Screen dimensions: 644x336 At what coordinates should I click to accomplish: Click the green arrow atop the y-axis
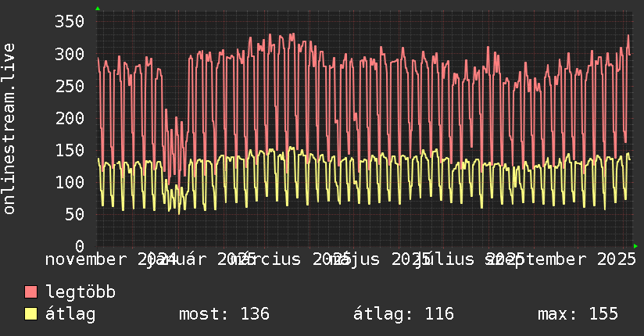98,9
